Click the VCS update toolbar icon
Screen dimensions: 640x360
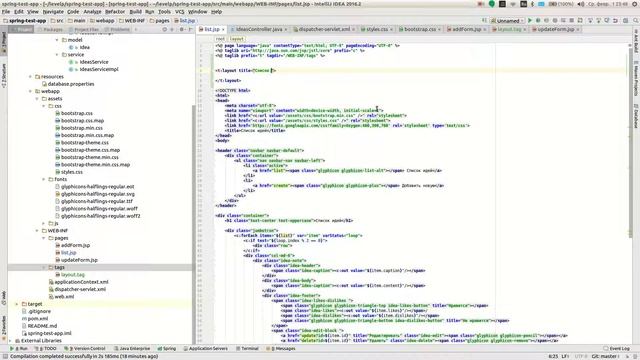[590, 20]
